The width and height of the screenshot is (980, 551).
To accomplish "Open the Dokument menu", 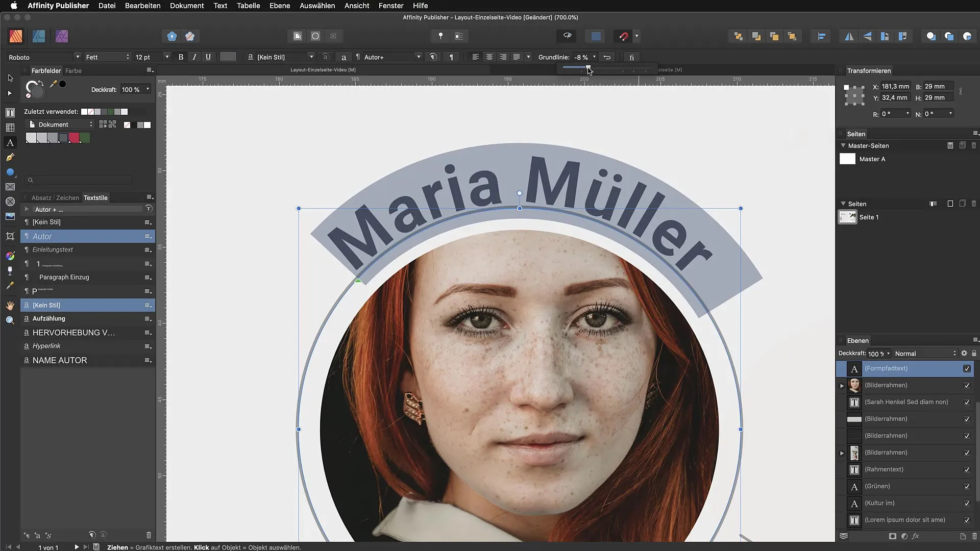I will [x=187, y=6].
